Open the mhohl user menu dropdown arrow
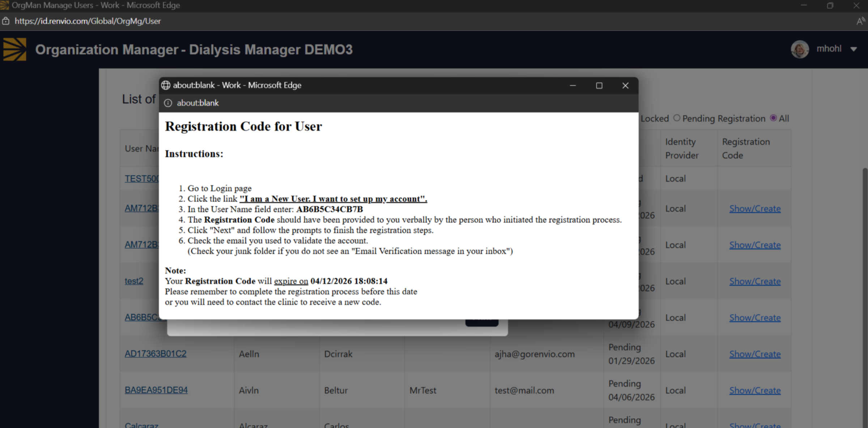Screen dimensions: 868x428 [x=854, y=49]
